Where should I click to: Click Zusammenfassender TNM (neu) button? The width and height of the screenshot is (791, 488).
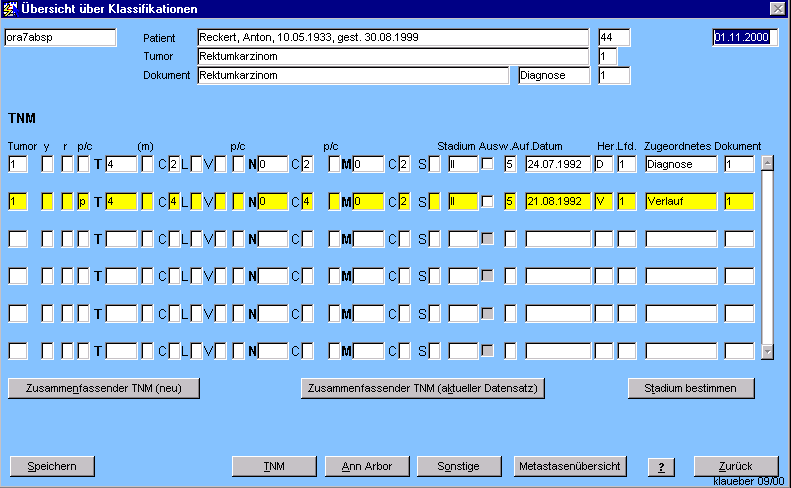click(104, 388)
